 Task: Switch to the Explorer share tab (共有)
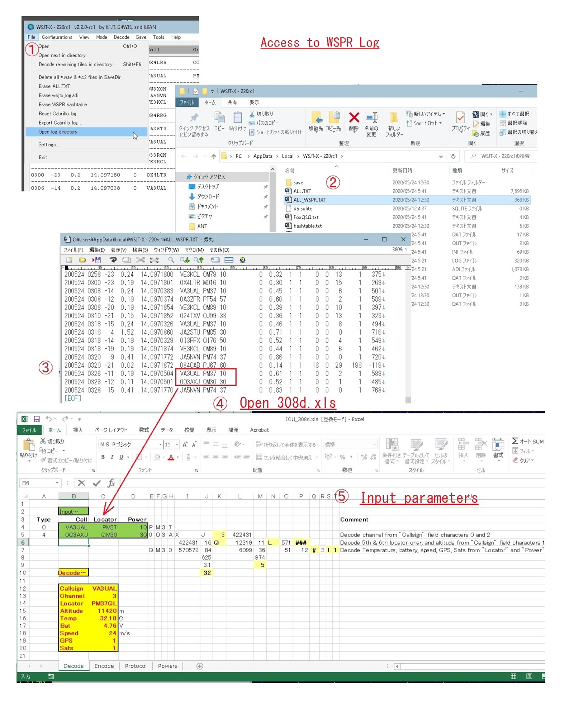232,102
